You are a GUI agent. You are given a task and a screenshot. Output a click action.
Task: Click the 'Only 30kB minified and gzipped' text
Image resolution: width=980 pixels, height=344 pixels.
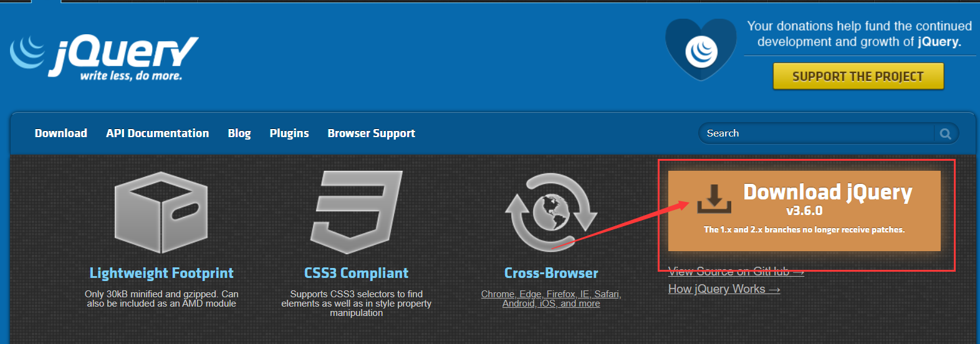click(161, 299)
